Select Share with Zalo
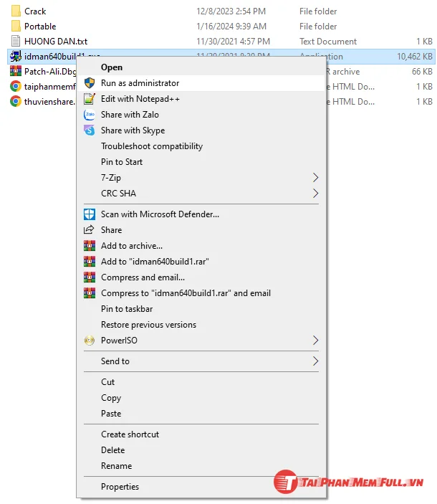The height and width of the screenshot is (504, 437). pos(201,115)
